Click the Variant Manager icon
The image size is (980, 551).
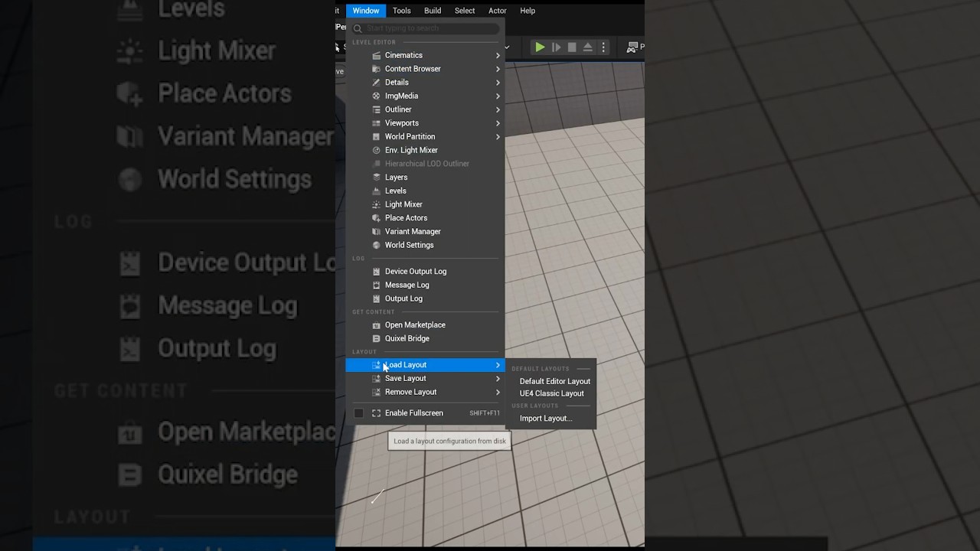pyautogui.click(x=376, y=231)
